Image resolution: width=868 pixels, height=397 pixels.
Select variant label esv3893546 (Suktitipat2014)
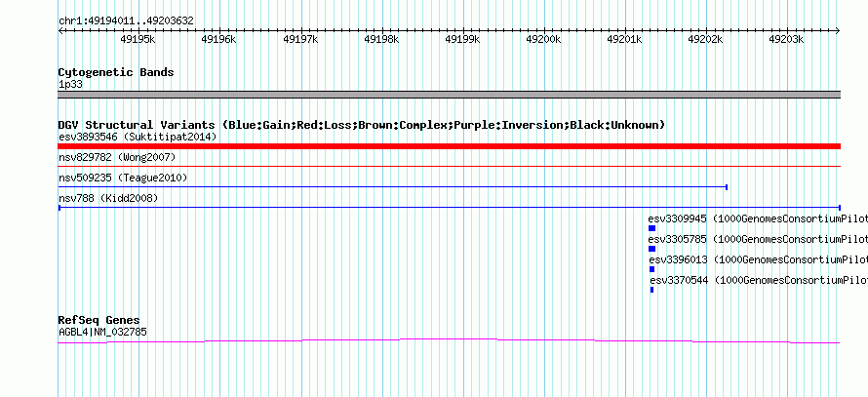(x=138, y=137)
